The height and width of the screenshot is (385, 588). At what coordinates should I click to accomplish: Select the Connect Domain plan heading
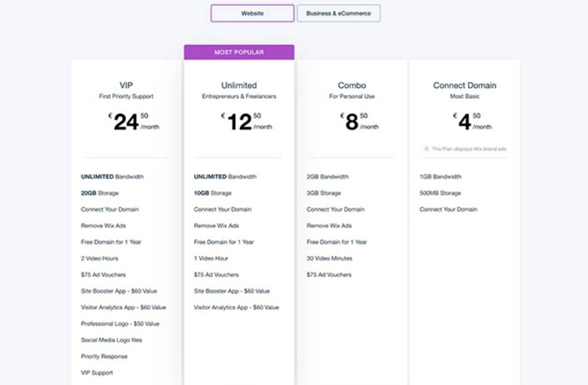465,85
